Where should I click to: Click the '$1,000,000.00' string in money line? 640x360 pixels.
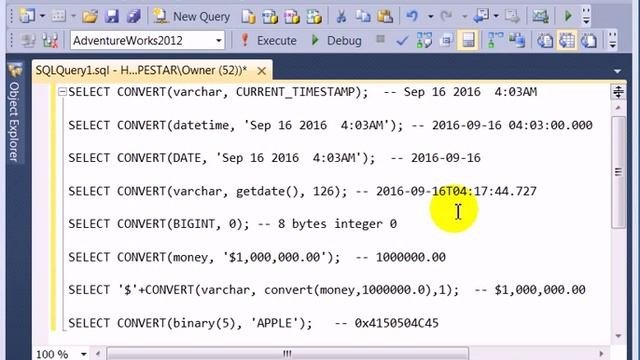coord(275,258)
